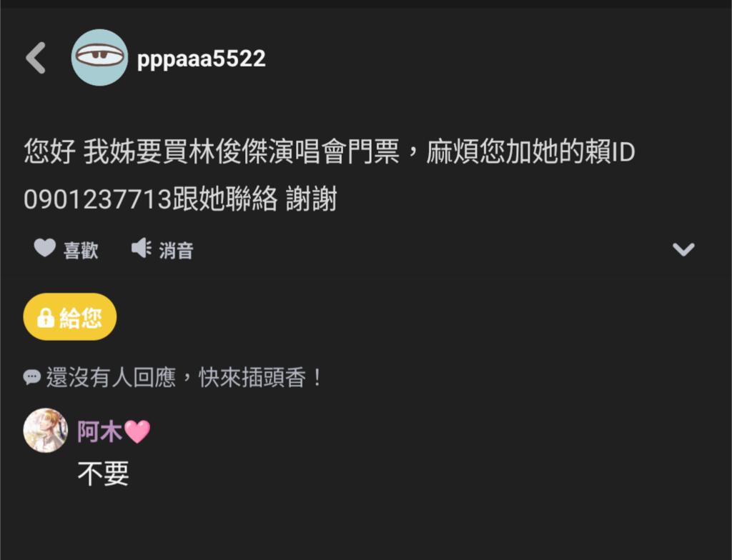This screenshot has height=560, width=732.
Task: Toggle the 喜歡 like label
Action: click(81, 250)
